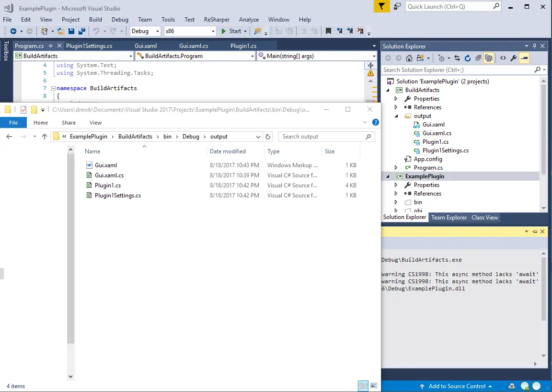Open the Toolbox side panel
The height and width of the screenshot is (392, 552).
point(6,51)
